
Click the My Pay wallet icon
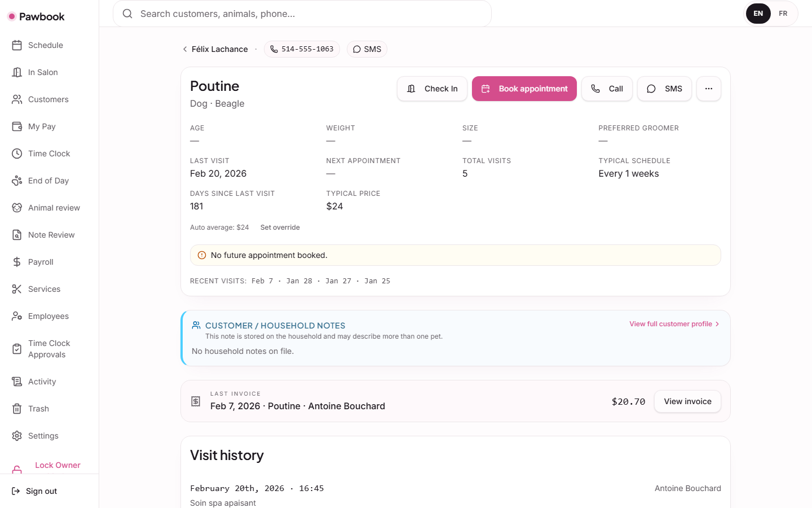coord(17,126)
